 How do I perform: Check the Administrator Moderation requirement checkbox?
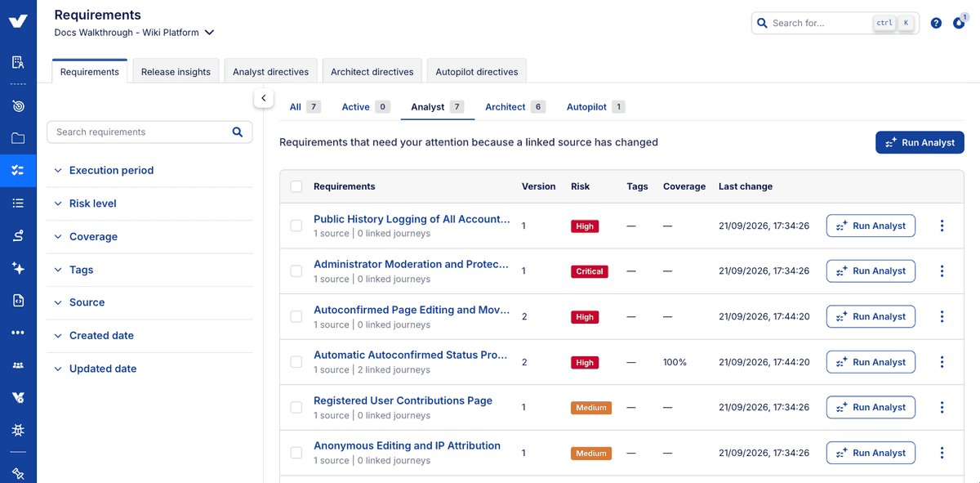(x=296, y=271)
